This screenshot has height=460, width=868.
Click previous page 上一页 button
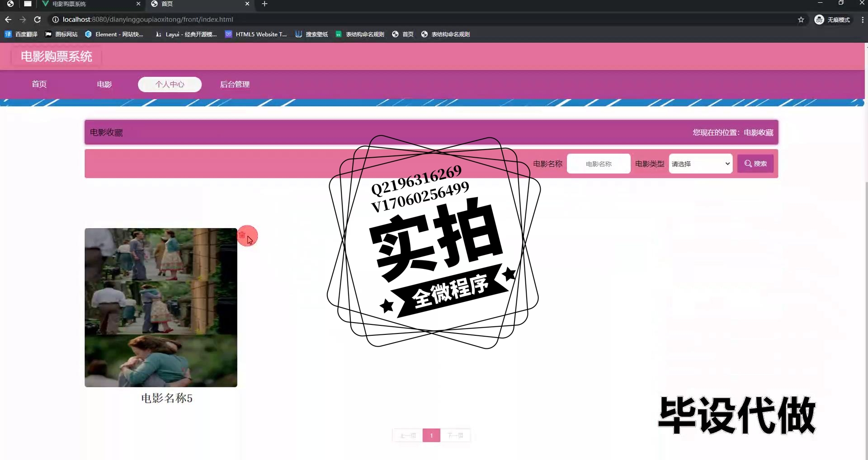pyautogui.click(x=408, y=436)
